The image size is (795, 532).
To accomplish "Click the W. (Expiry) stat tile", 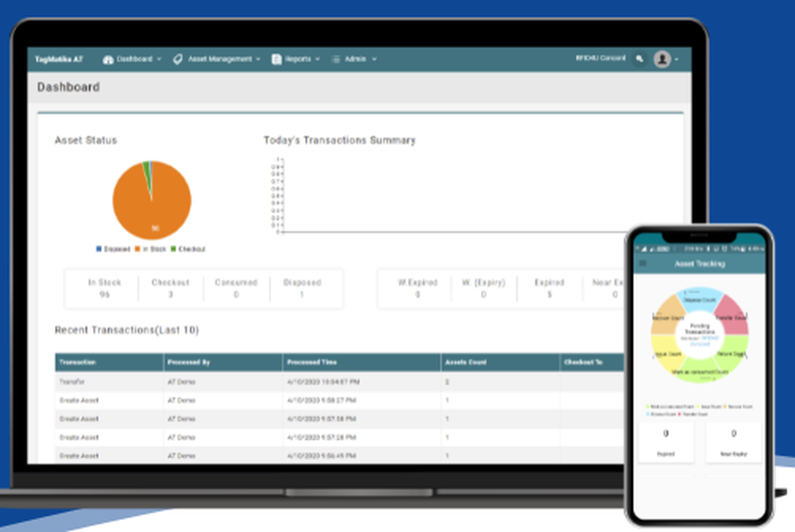I will [483, 288].
